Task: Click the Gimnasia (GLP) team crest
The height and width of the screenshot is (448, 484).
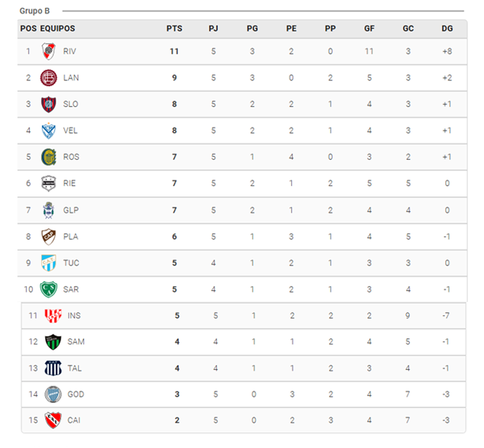Action: point(48,210)
